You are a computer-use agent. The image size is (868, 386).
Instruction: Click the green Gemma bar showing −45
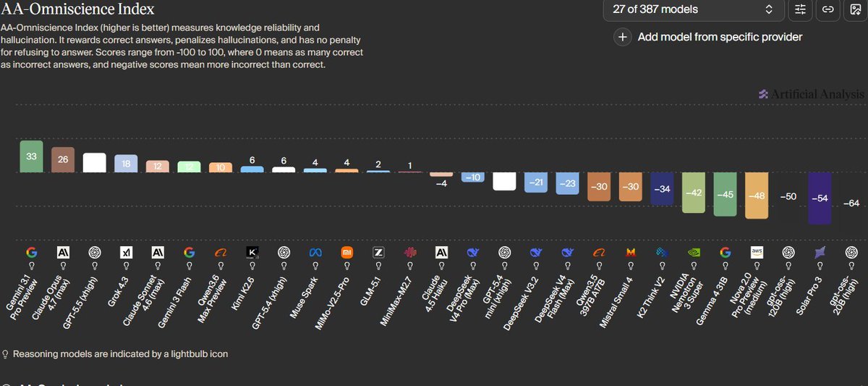point(726,194)
